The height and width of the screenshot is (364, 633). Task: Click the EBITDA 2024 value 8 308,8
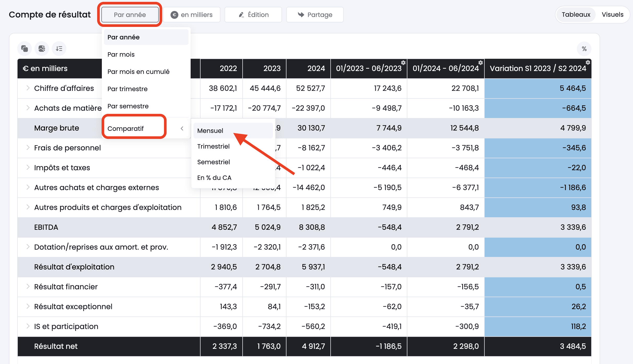312,227
